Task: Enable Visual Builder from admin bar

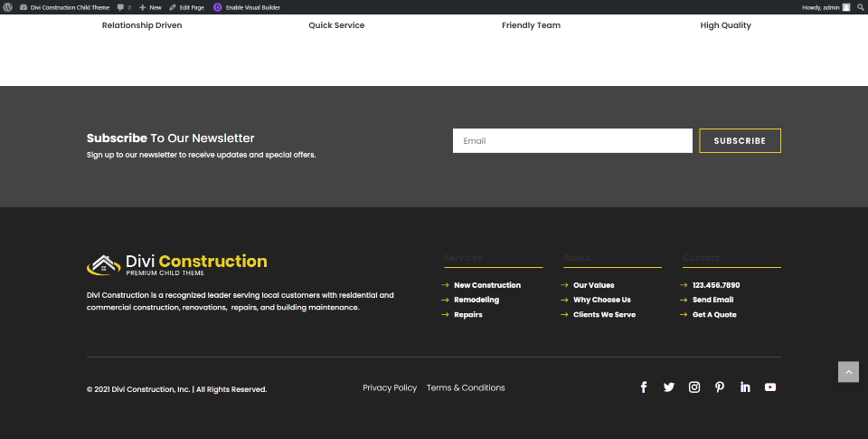Action: (x=246, y=7)
